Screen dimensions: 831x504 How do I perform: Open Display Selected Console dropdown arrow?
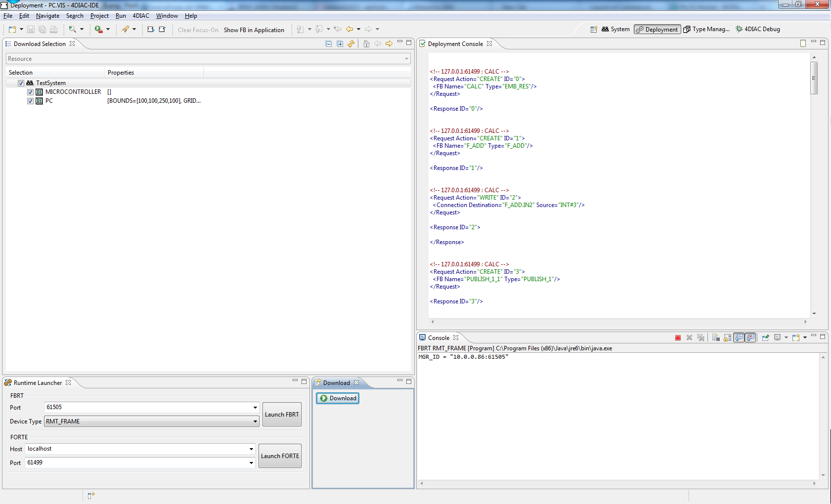786,337
